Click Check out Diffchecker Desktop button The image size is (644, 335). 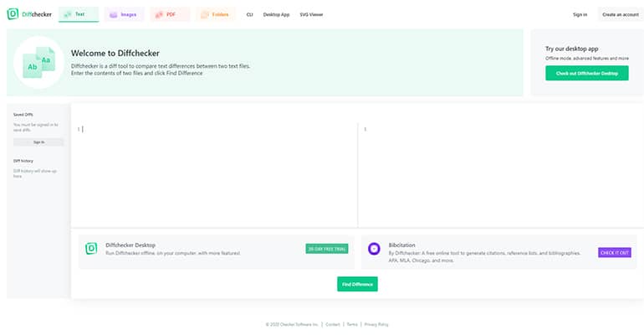(x=587, y=73)
